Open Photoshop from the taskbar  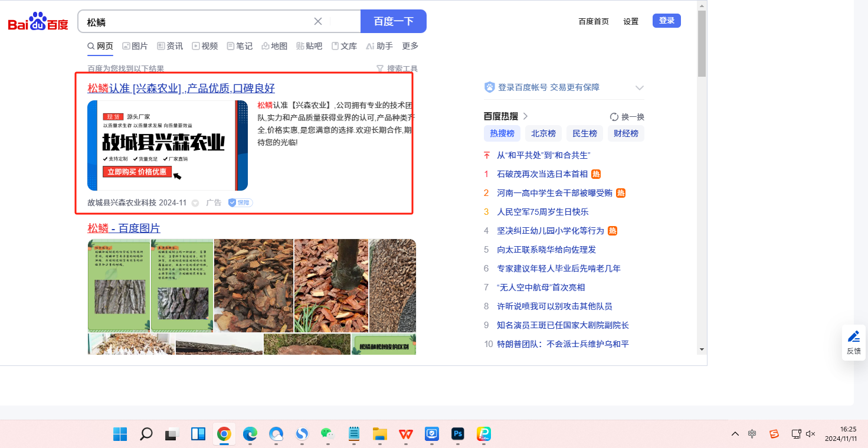(457, 434)
